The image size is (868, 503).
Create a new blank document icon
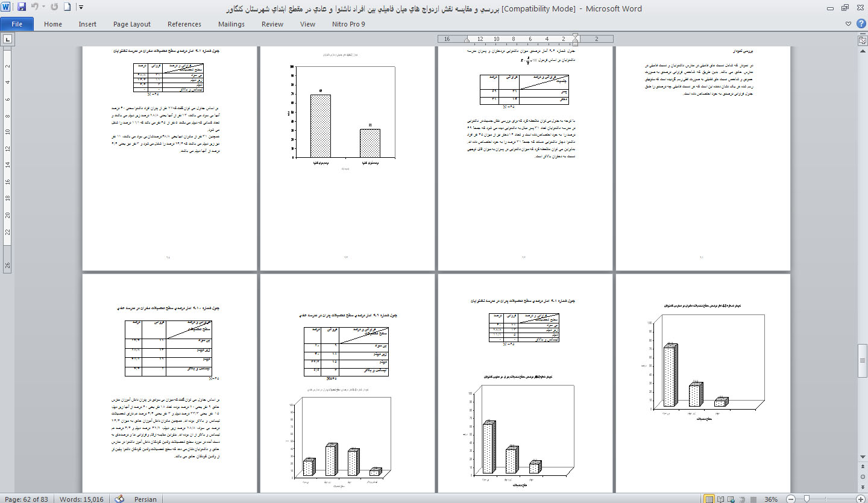click(67, 8)
